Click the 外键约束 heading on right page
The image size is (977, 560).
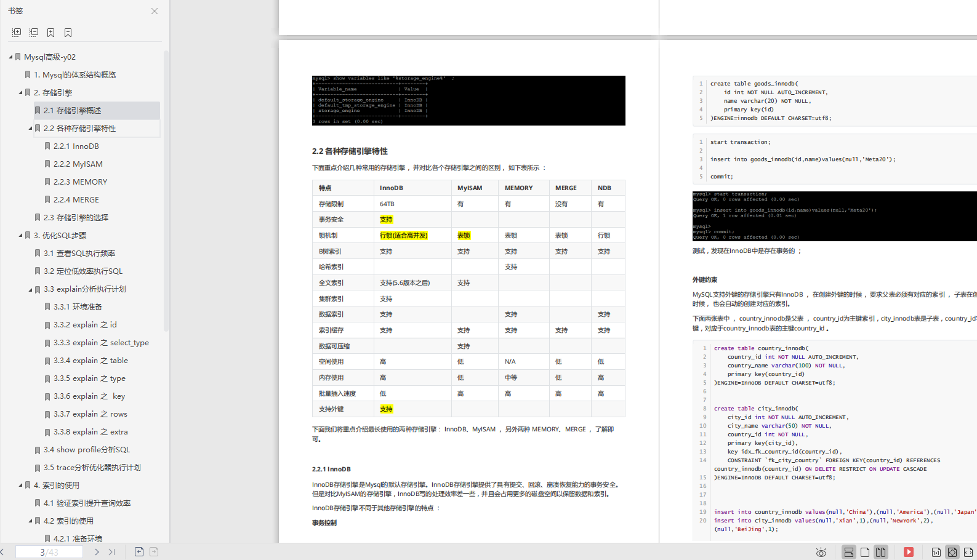(705, 279)
